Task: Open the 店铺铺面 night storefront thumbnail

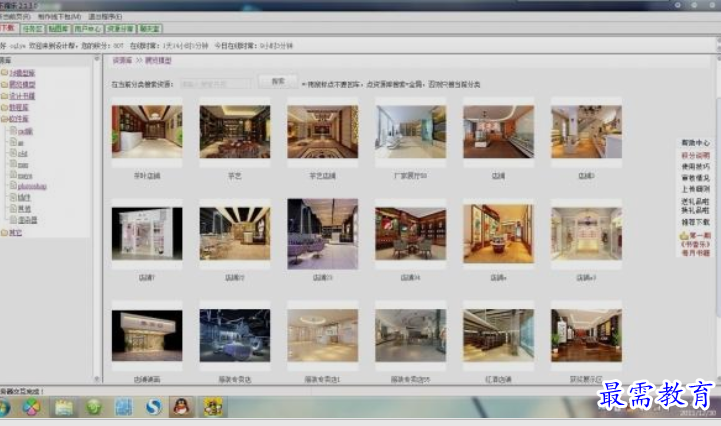Action: [x=147, y=335]
